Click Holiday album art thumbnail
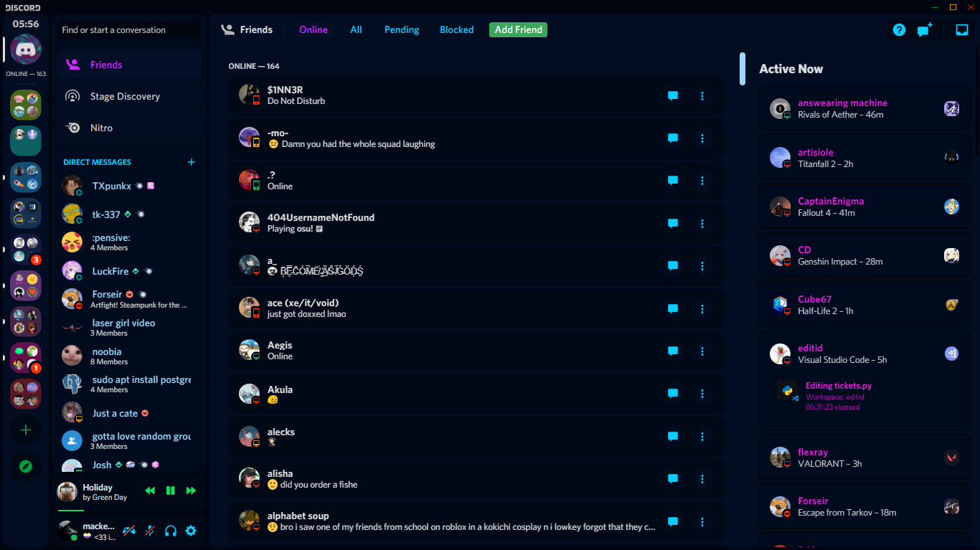 click(67, 492)
